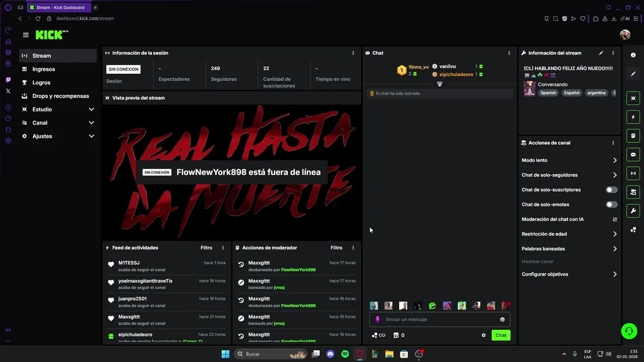This screenshot has width=644, height=362.
Task: Expand the Estudio sidebar section
Action: [x=58, y=109]
